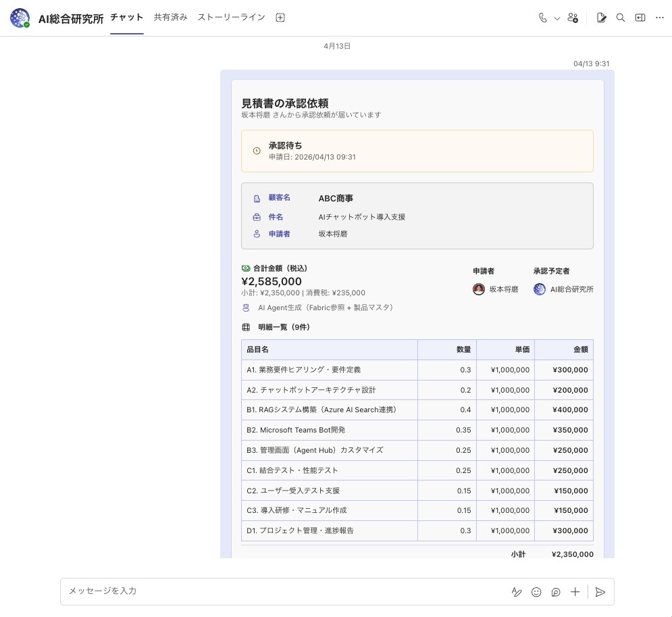Click the AI総合研究所 chat title
Image resolution: width=672 pixels, height=617 pixels.
[x=71, y=19]
